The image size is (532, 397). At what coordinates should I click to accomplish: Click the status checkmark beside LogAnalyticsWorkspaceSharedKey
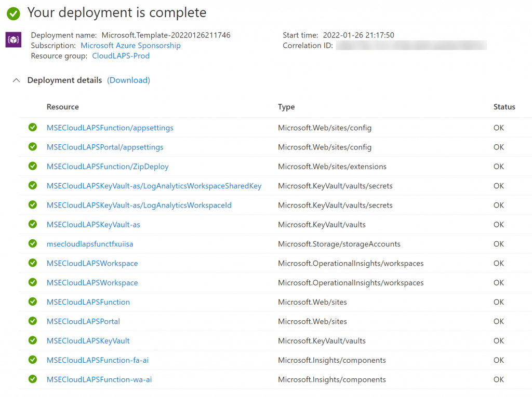(33, 185)
